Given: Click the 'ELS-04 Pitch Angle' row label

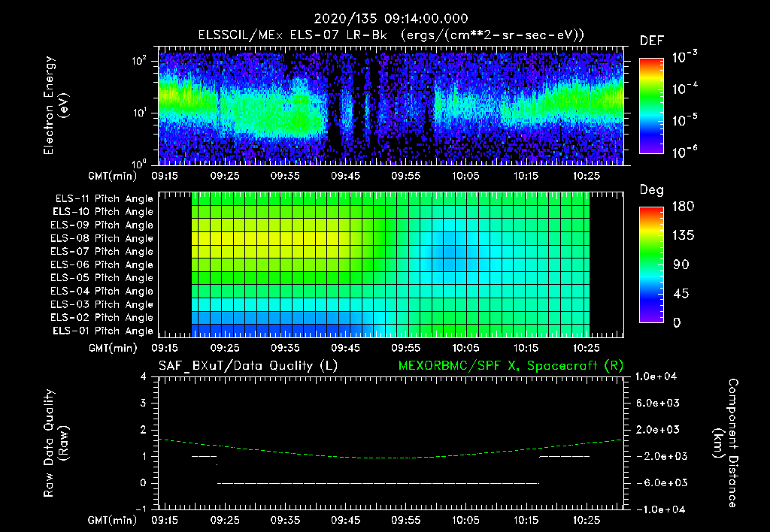Looking at the screenshot, I should click(102, 291).
